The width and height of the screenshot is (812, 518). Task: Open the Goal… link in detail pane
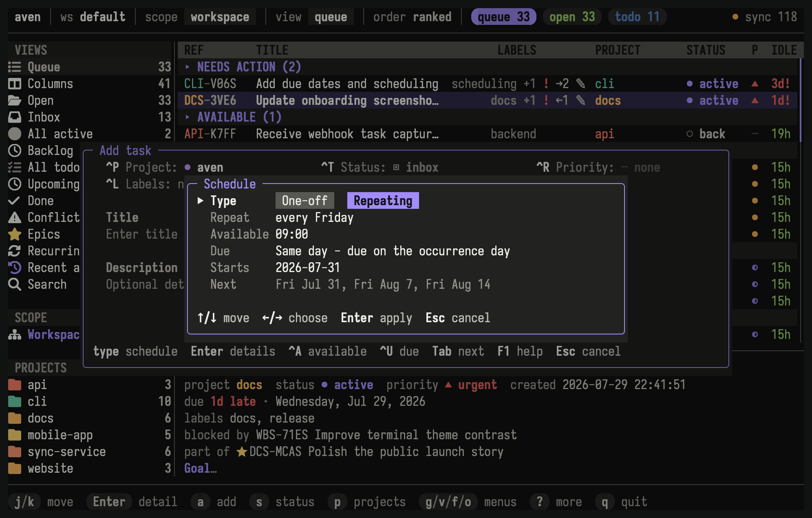point(200,468)
